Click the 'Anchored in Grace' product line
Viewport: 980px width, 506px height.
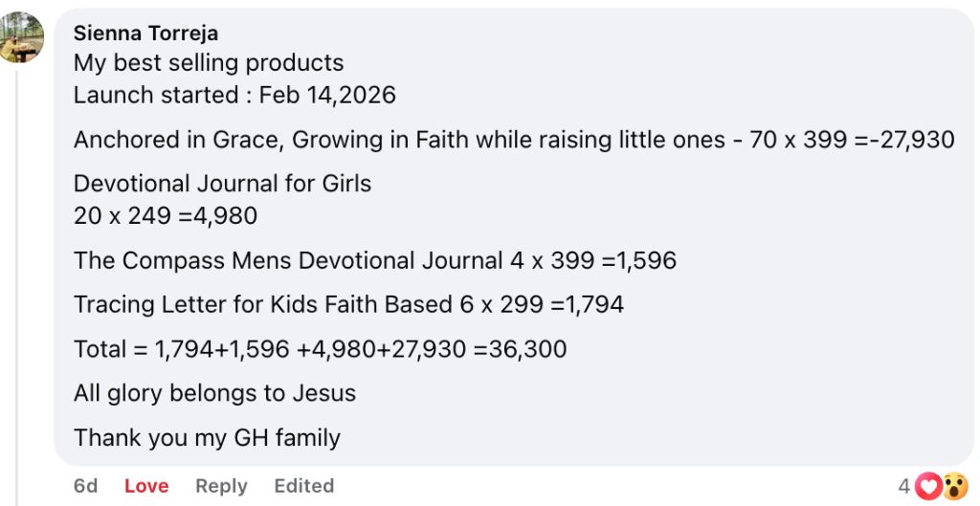pos(514,140)
